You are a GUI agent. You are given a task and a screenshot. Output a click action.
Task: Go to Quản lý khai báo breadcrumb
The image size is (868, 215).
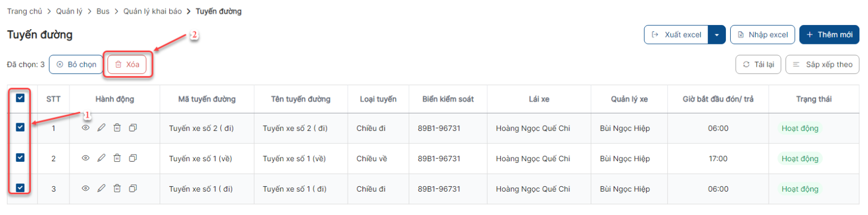pos(152,11)
